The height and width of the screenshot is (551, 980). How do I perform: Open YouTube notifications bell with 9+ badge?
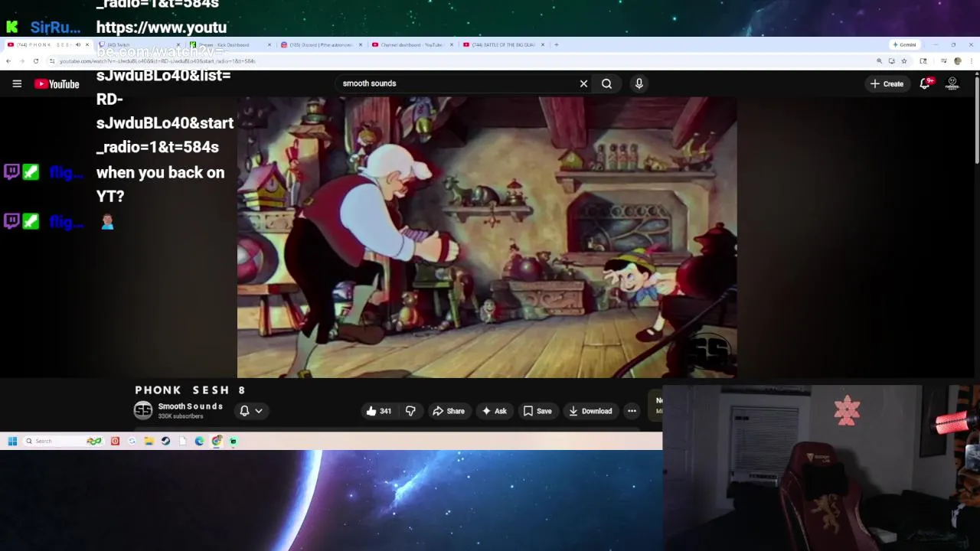(x=925, y=83)
